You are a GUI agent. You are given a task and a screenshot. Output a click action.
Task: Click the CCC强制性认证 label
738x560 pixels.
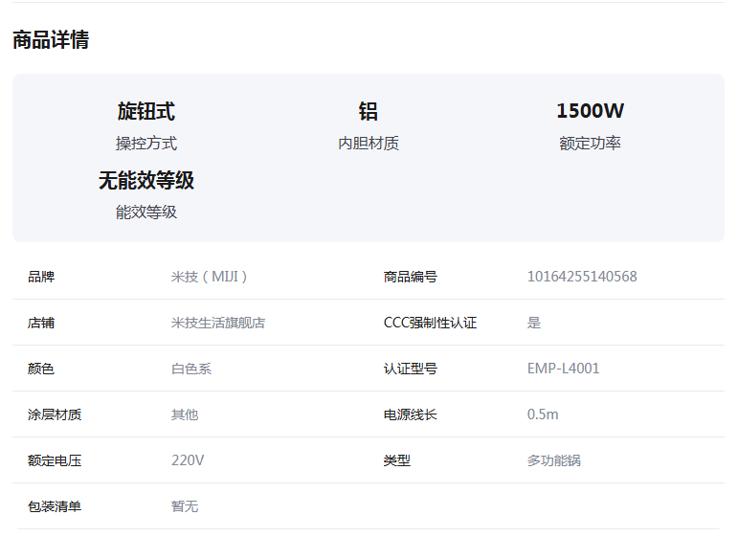click(x=430, y=323)
